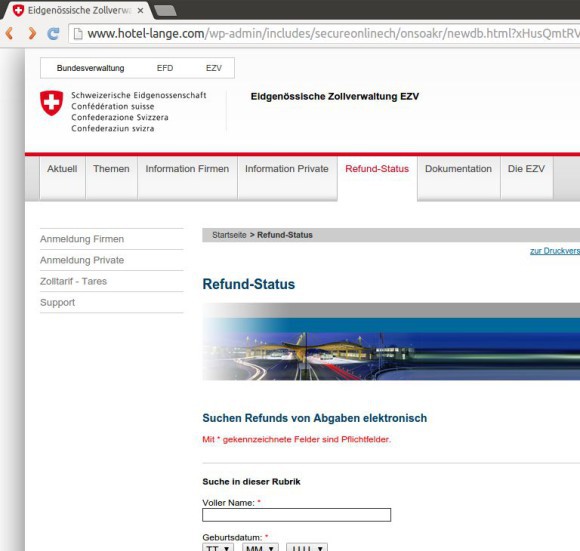The height and width of the screenshot is (551, 580).
Task: Reload the page with the refresh icon
Action: [53, 34]
